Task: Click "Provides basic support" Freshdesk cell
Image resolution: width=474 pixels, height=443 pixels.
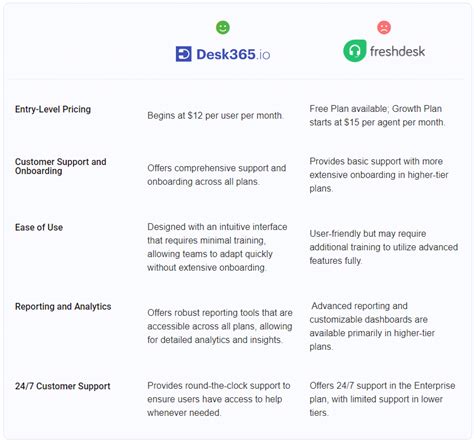Action: pyautogui.click(x=379, y=175)
